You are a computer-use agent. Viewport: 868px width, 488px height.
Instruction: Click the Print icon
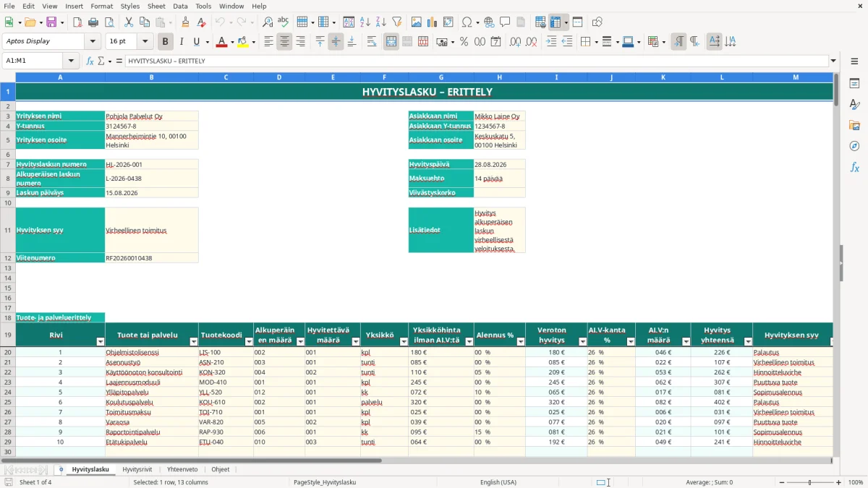click(x=93, y=22)
